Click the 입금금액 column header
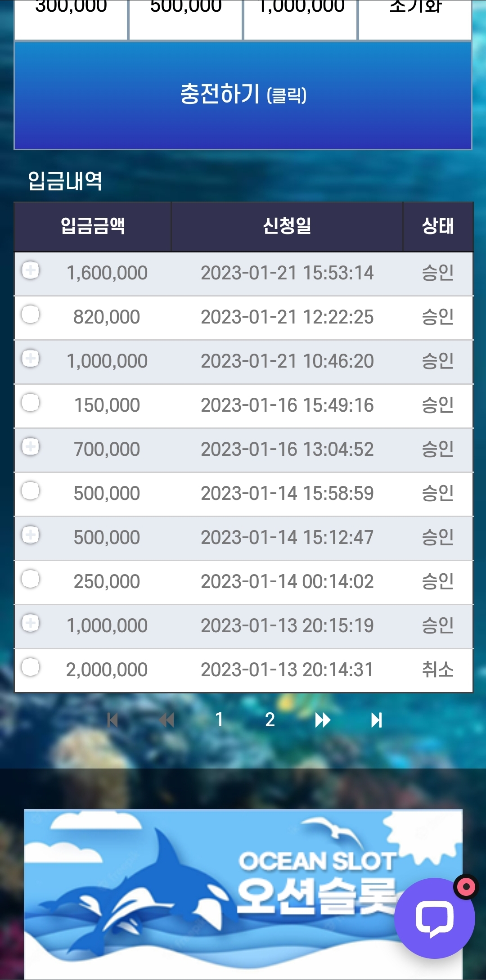This screenshot has height=980, width=486. point(93,226)
